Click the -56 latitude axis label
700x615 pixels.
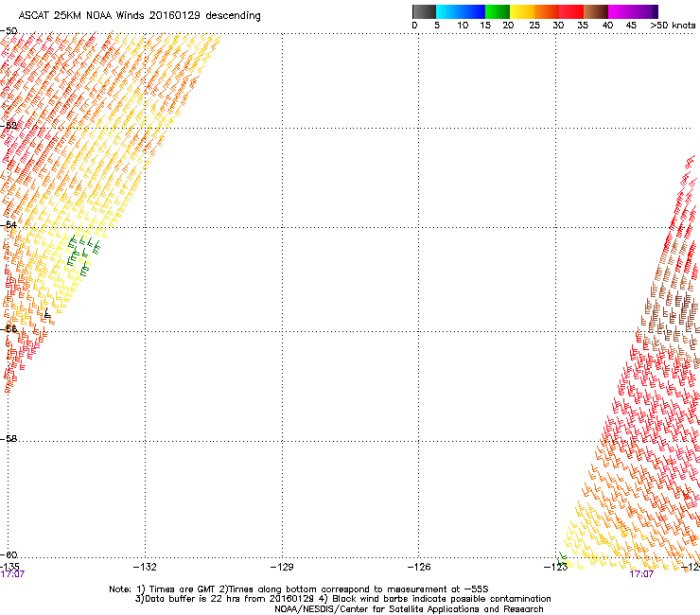click(9, 329)
